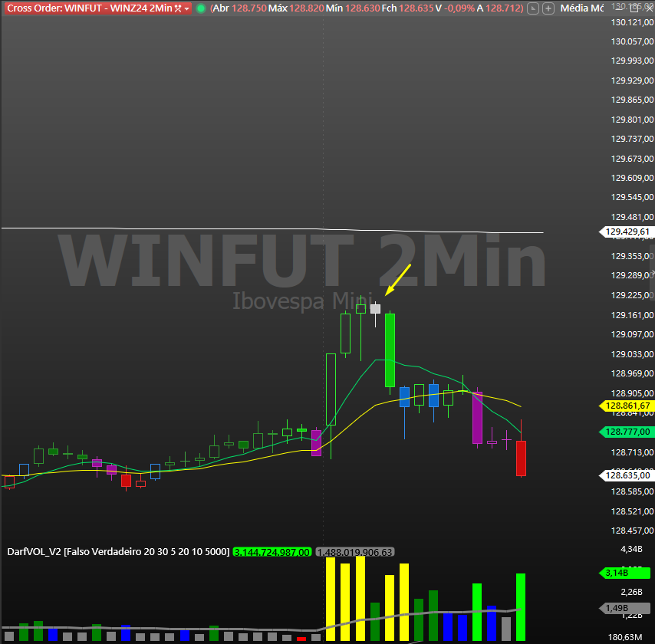Click the 130.121,00 price axis label
655x644 pixels.
coord(632,22)
